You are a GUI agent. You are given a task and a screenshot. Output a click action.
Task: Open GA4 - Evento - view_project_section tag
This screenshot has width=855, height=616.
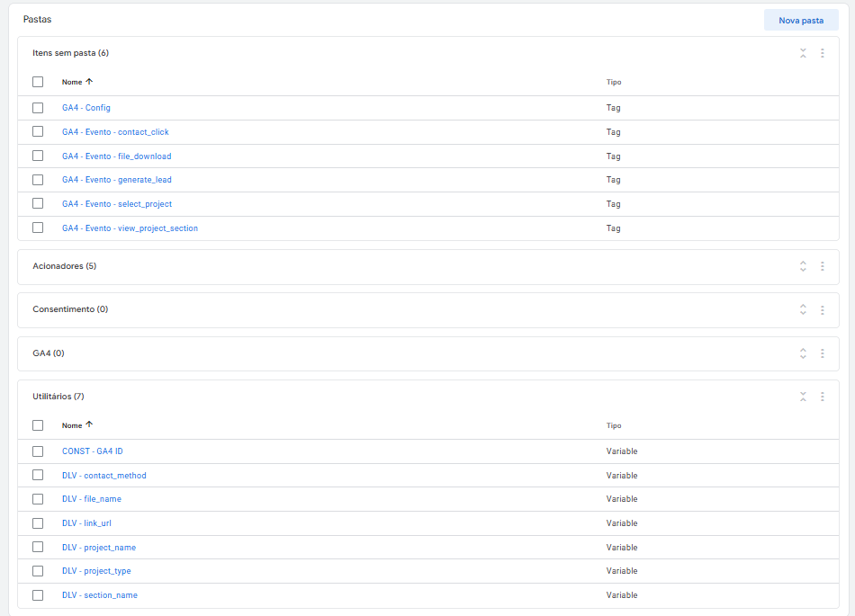click(130, 228)
